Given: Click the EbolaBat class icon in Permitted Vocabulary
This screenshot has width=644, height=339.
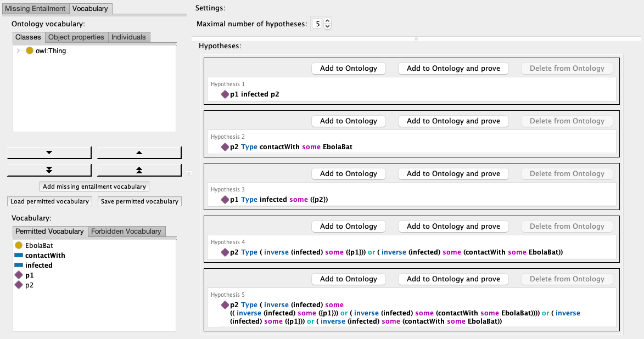Looking at the screenshot, I should coord(19,246).
